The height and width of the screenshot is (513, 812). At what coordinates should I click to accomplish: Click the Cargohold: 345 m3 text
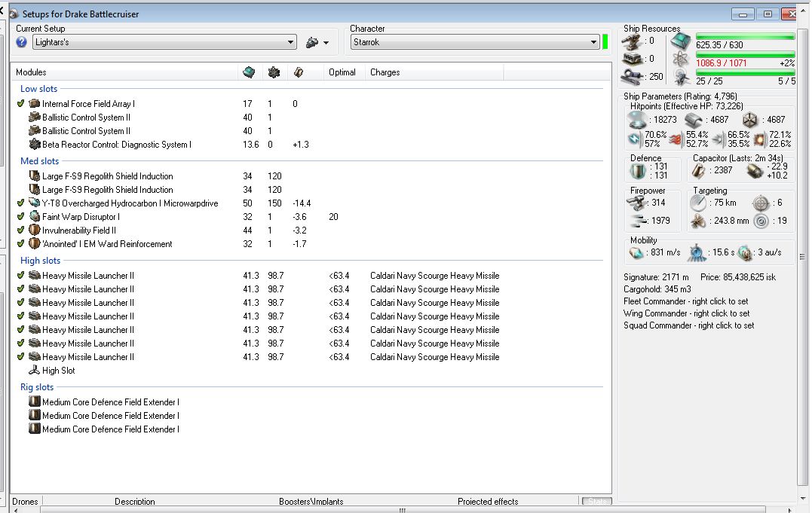pyautogui.click(x=657, y=289)
